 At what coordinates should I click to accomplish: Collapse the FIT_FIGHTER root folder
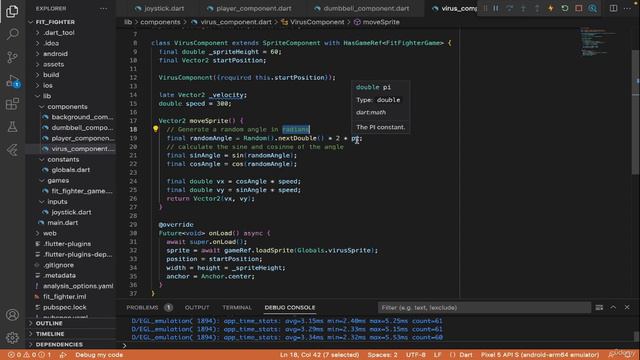coord(55,22)
